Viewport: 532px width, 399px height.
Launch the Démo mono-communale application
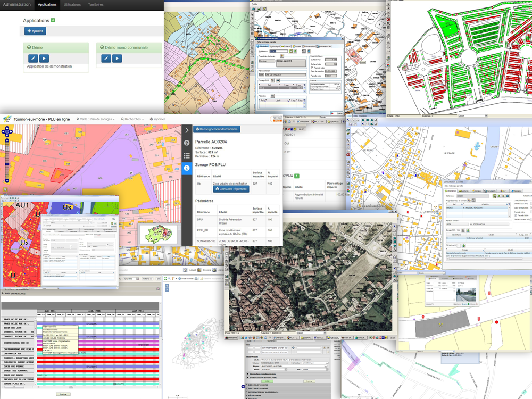point(117,59)
